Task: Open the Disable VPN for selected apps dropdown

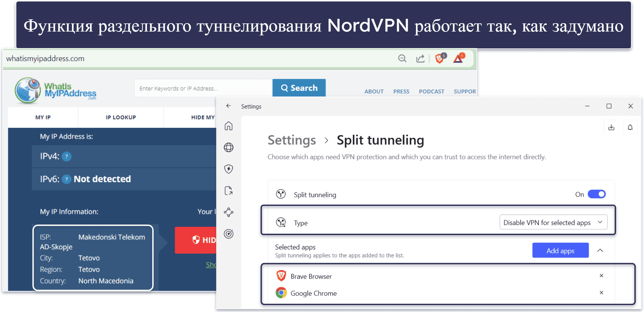Action: [x=553, y=222]
